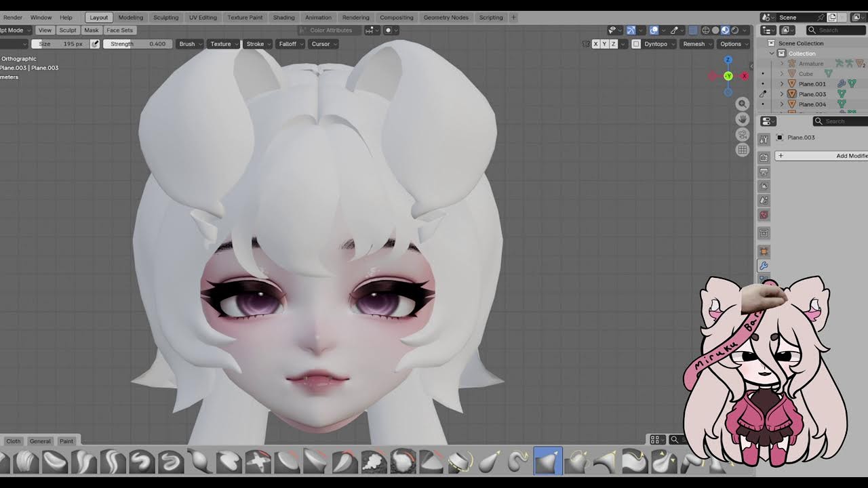The image size is (868, 488).
Task: Select Cloth brush category
Action: (14, 441)
